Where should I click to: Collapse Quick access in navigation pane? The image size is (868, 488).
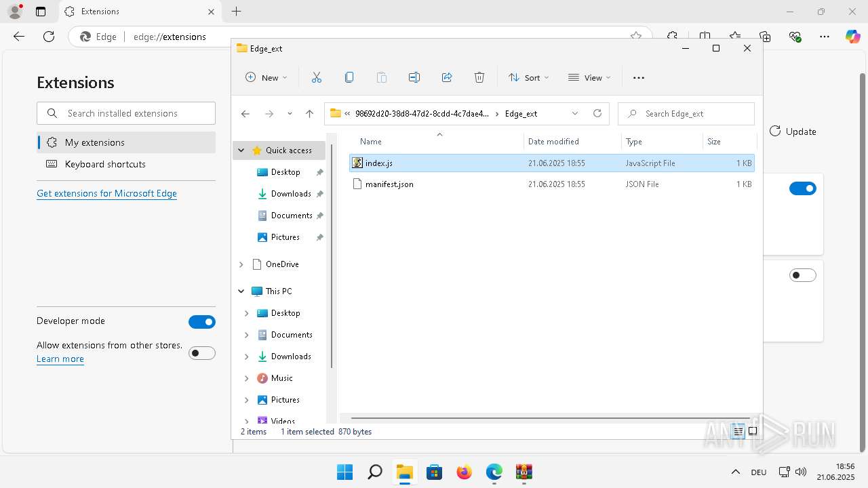[241, 150]
